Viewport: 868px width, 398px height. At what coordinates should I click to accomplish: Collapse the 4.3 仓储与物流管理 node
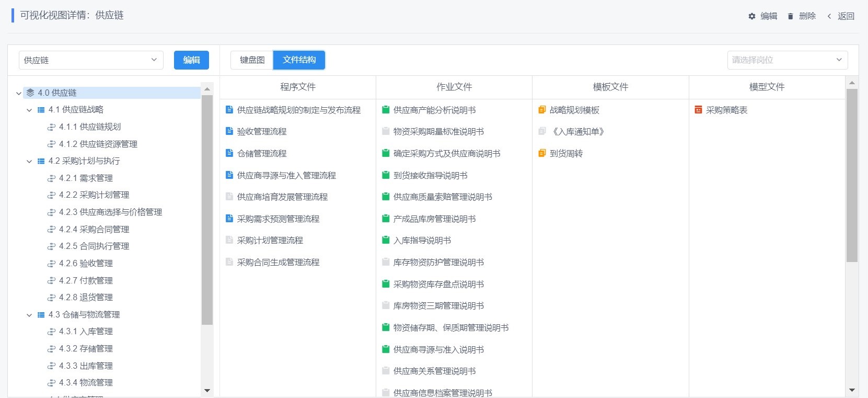[29, 315]
